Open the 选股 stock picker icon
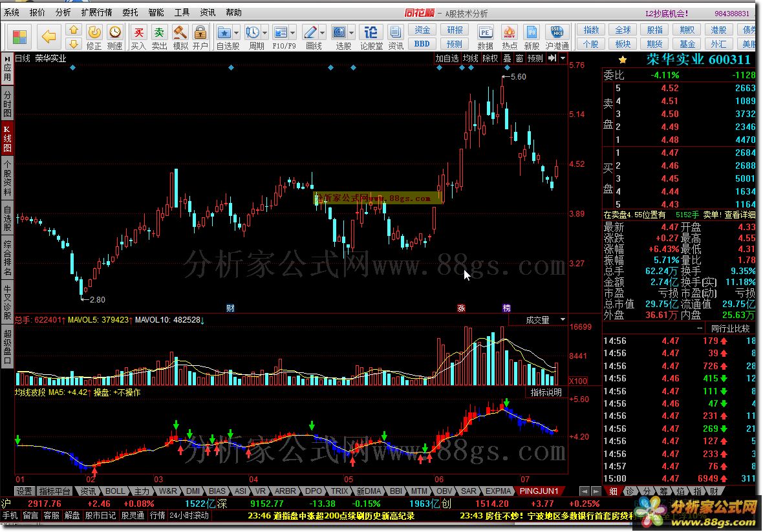 click(339, 32)
